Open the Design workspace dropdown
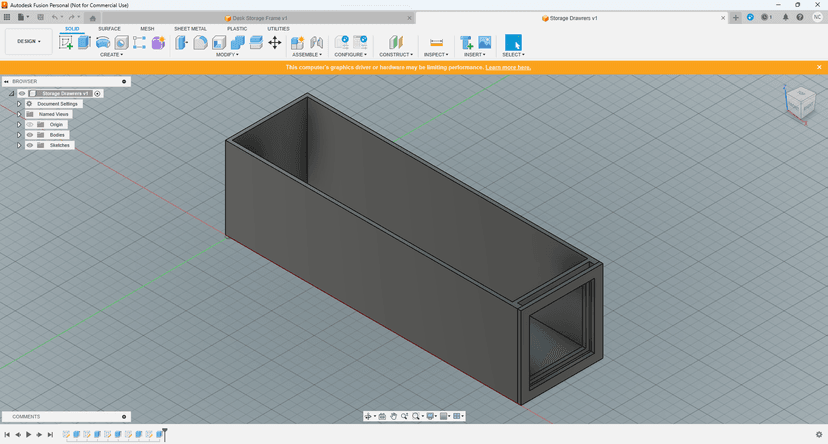The image size is (828, 444). pyautogui.click(x=29, y=42)
